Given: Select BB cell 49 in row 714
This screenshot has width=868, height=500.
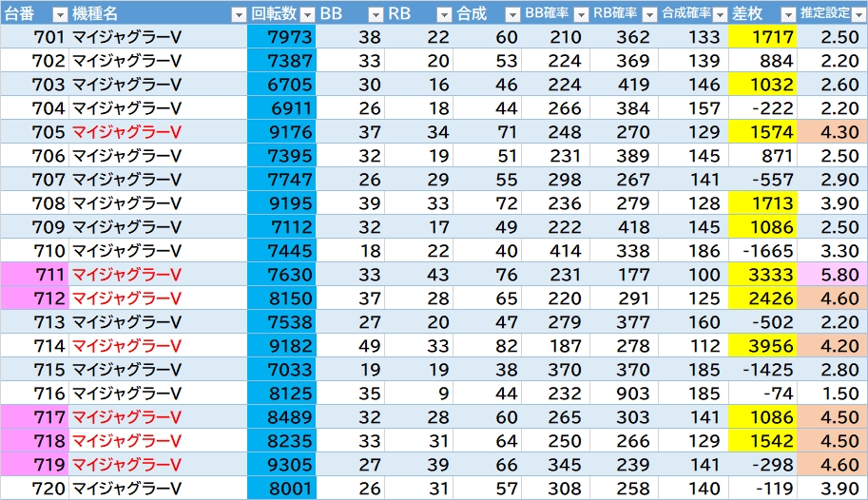Looking at the screenshot, I should pyautogui.click(x=351, y=345).
